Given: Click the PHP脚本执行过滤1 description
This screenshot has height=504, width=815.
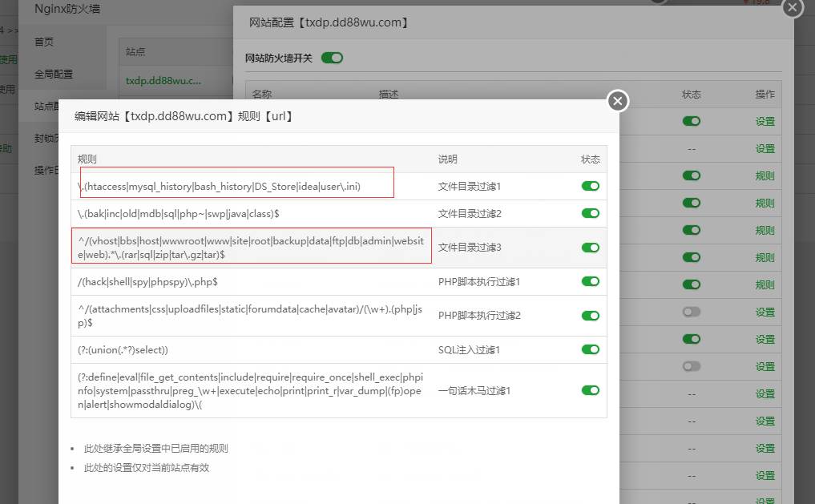Looking at the screenshot, I should pos(478,281).
